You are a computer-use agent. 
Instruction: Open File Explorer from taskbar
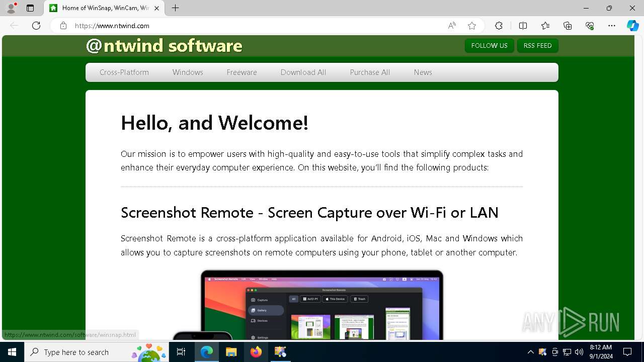[231, 352]
